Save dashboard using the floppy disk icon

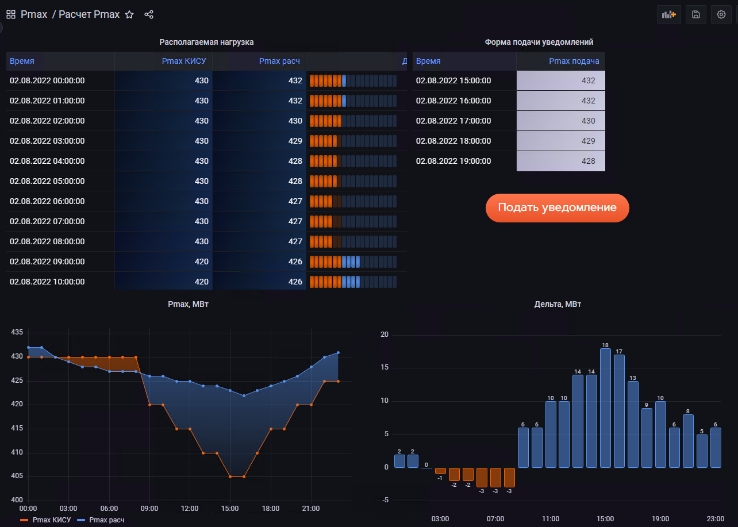click(695, 15)
